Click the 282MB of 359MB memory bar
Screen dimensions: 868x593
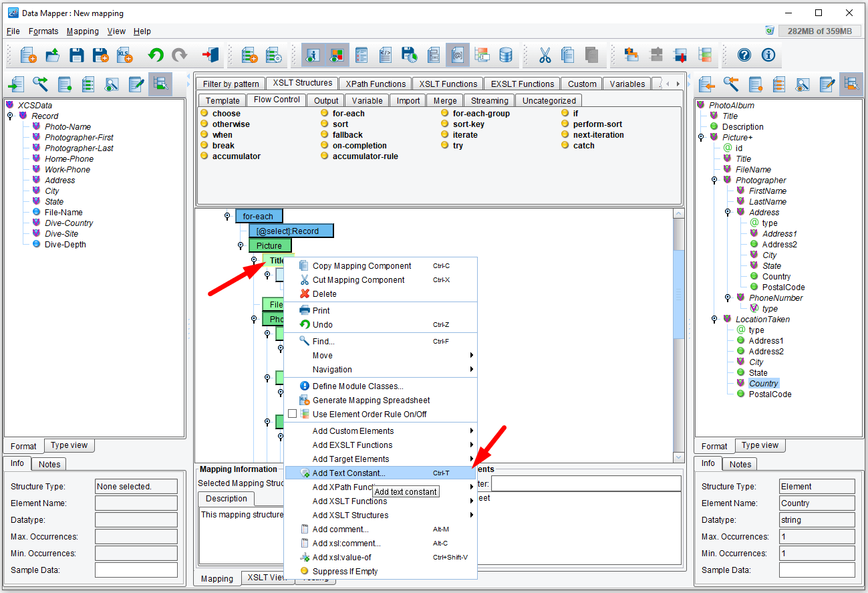(x=820, y=31)
